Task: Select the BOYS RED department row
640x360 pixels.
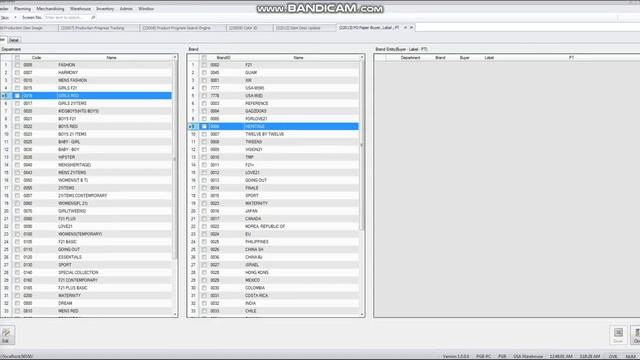Action: pyautogui.click(x=86, y=127)
